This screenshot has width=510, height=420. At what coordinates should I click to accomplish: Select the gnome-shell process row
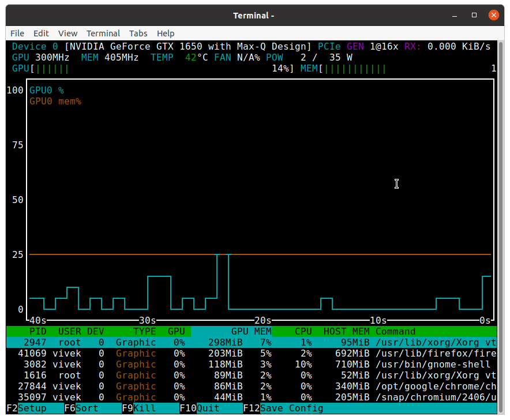[x=231, y=364]
